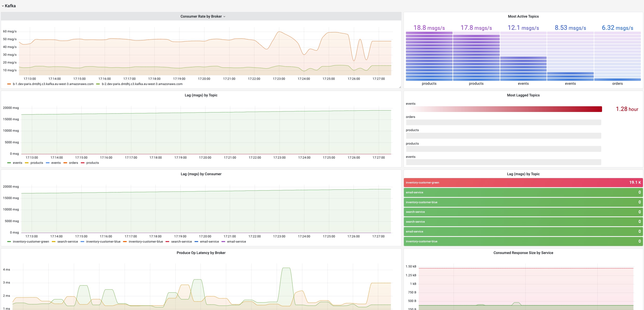The height and width of the screenshot is (310, 644).
Task: Click Consumed Response Size by Service title
Action: (523, 253)
